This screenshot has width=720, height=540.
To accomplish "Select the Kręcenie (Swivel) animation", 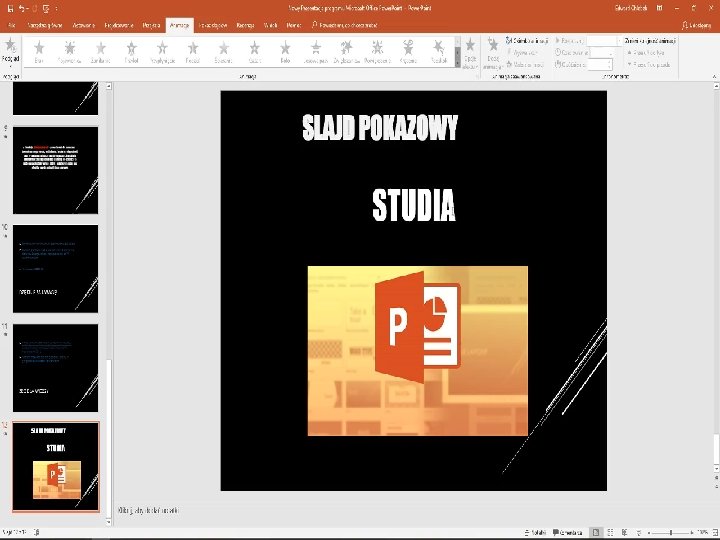I will tap(408, 51).
